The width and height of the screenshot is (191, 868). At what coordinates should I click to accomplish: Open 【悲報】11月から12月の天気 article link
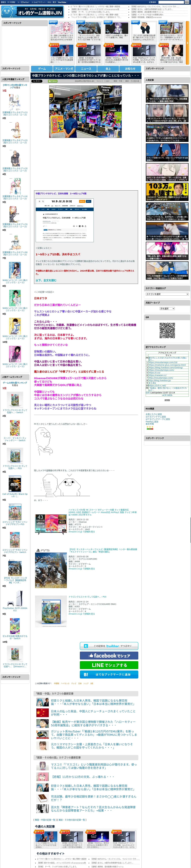(x=82, y=777)
